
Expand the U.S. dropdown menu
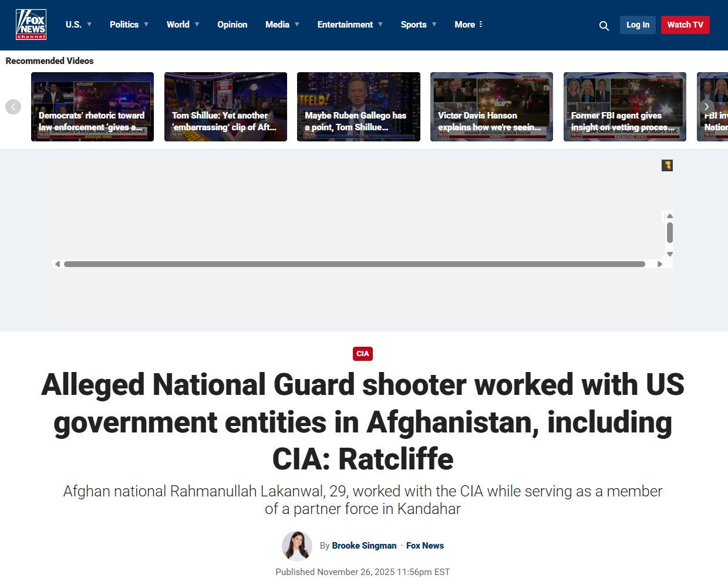click(79, 25)
